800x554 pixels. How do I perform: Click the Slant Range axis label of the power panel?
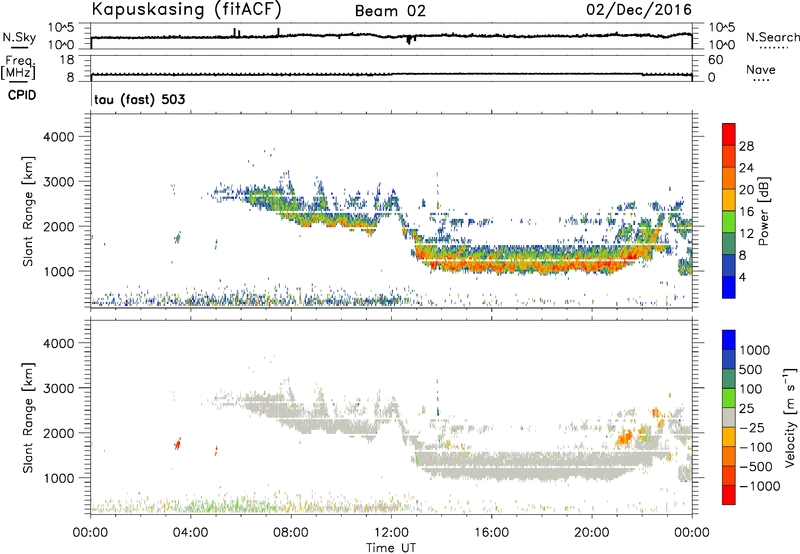28,211
